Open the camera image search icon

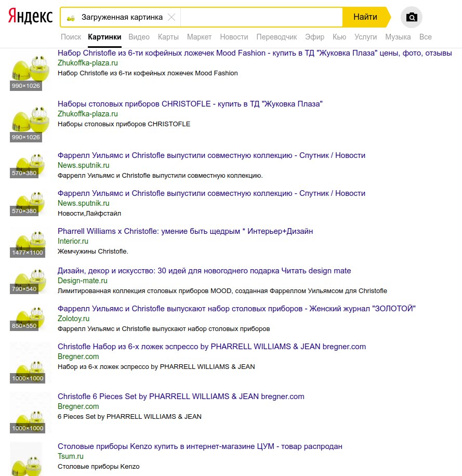click(x=411, y=17)
